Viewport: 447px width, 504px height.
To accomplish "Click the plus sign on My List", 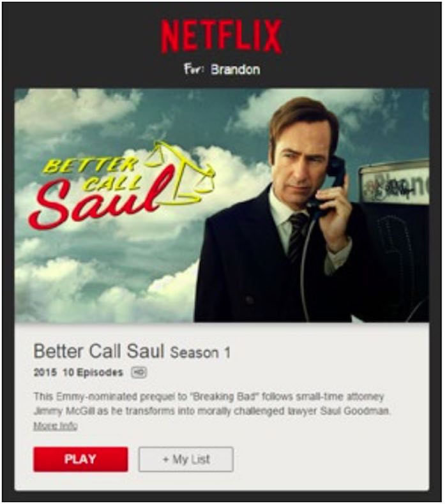I will pos(166,459).
